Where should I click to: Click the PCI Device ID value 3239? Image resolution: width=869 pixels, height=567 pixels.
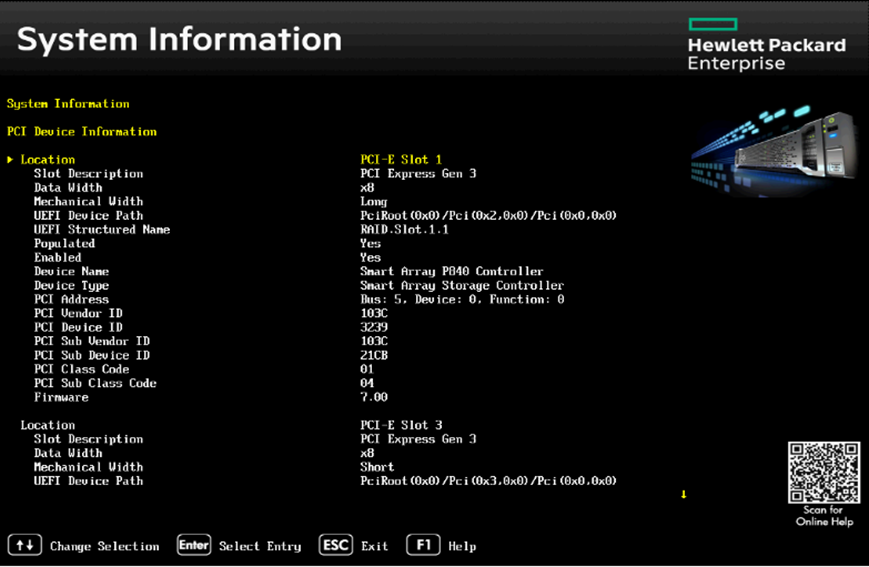[x=374, y=327]
